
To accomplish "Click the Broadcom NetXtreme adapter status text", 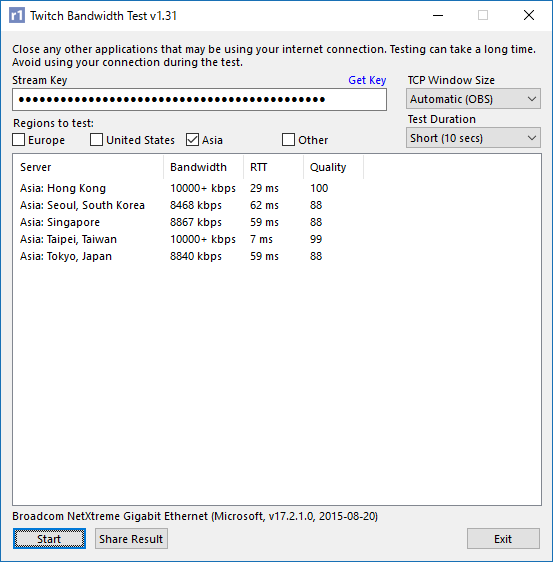I will coord(195,516).
